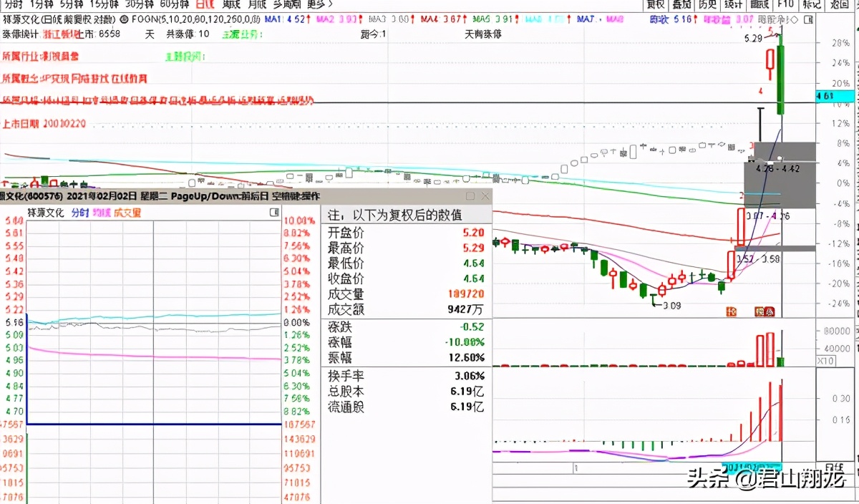Click the 标记 mark button
Screen dimensions: 859x504
tap(811, 4)
